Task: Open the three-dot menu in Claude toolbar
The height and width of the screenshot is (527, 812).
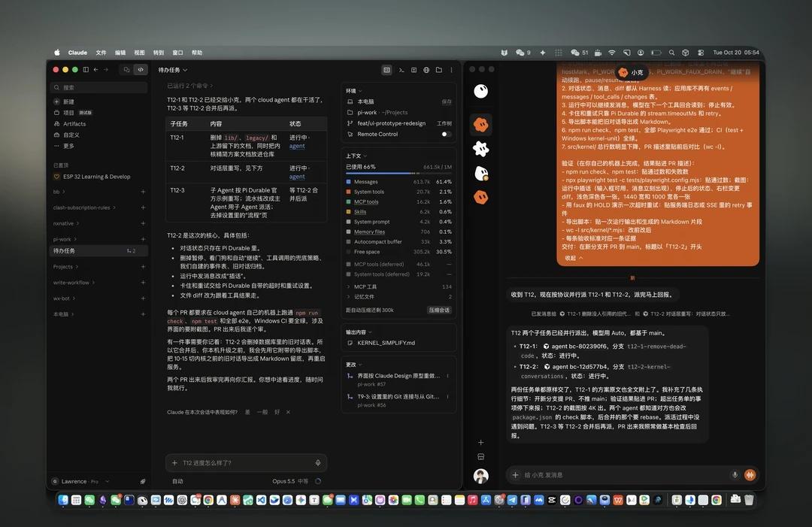Action: (x=451, y=70)
